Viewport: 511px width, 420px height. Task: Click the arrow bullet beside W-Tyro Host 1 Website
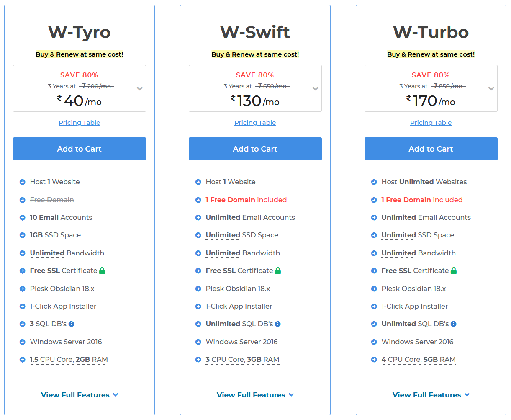pyautogui.click(x=23, y=182)
